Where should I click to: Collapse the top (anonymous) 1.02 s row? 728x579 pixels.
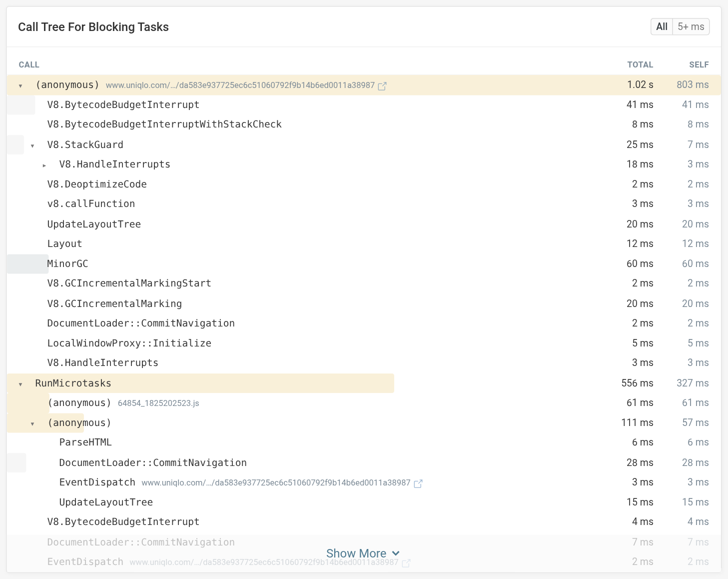coord(20,86)
